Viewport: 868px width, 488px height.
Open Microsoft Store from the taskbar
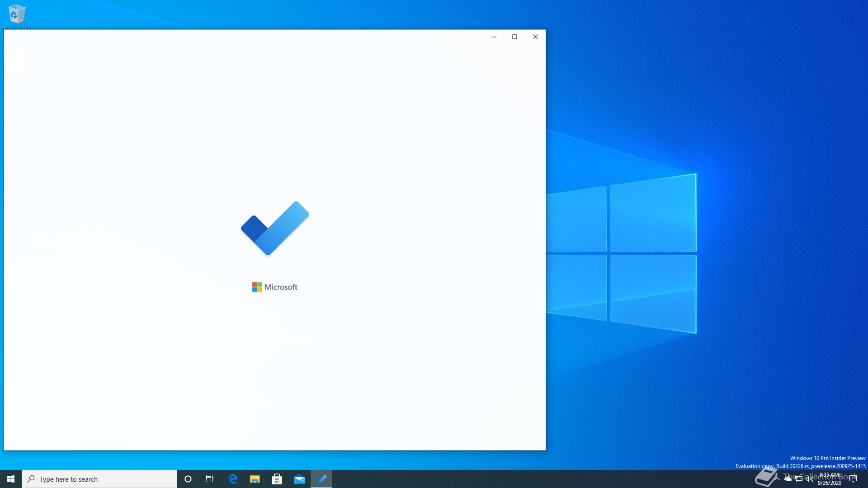click(x=277, y=479)
